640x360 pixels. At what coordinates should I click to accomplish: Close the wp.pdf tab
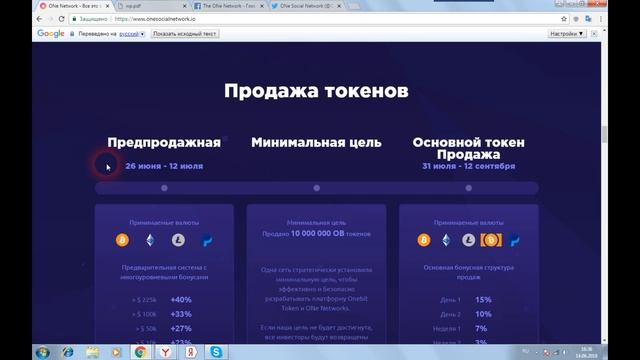(184, 6)
